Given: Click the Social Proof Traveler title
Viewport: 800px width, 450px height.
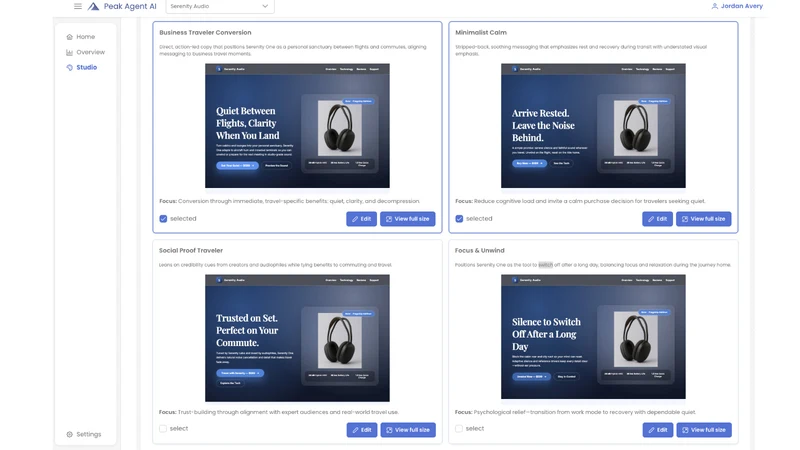Looking at the screenshot, I should [191, 251].
